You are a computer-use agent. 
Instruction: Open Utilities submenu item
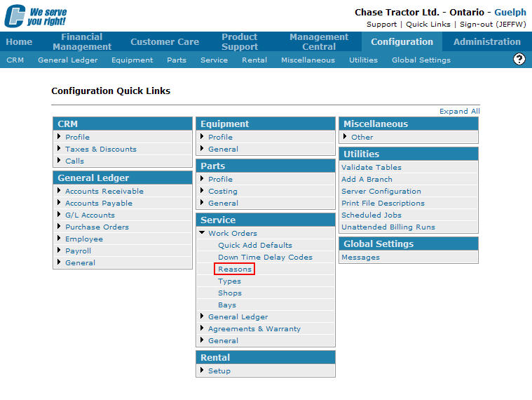pyautogui.click(x=363, y=60)
